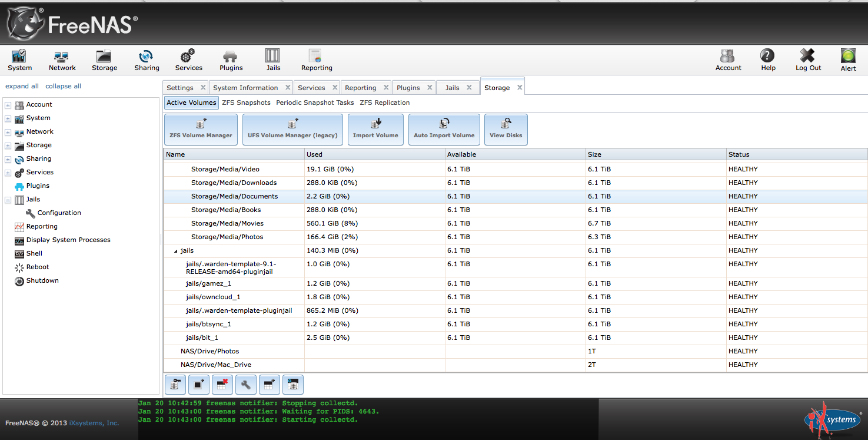Switch to the System Information tab

click(x=245, y=88)
